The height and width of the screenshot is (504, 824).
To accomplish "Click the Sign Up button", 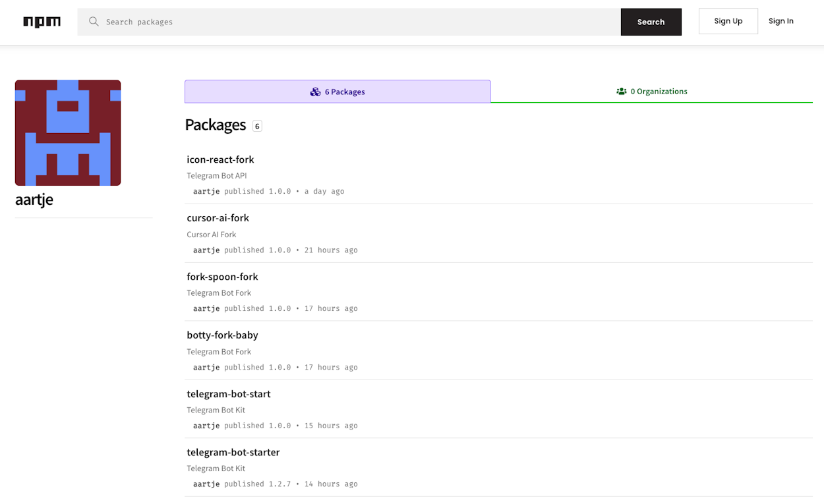I will click(x=728, y=20).
